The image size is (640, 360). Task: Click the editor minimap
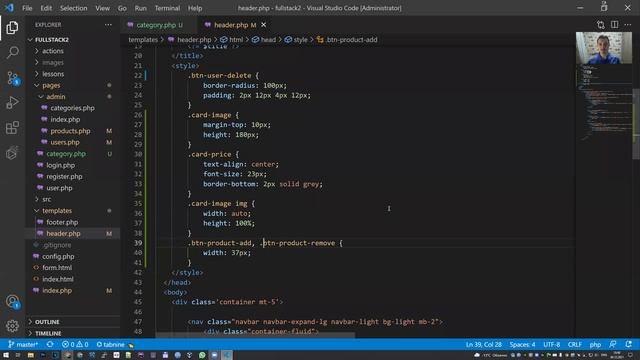[x=604, y=102]
